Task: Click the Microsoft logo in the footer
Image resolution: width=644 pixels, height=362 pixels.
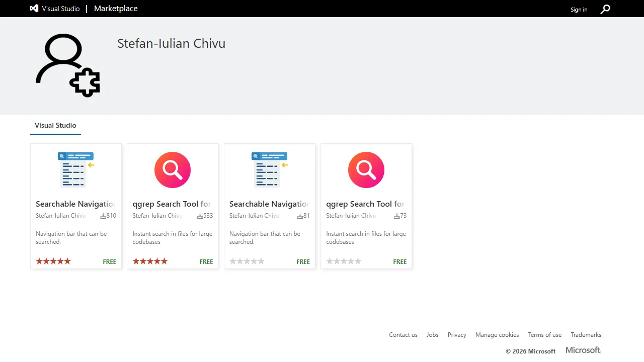Action: 582,350
